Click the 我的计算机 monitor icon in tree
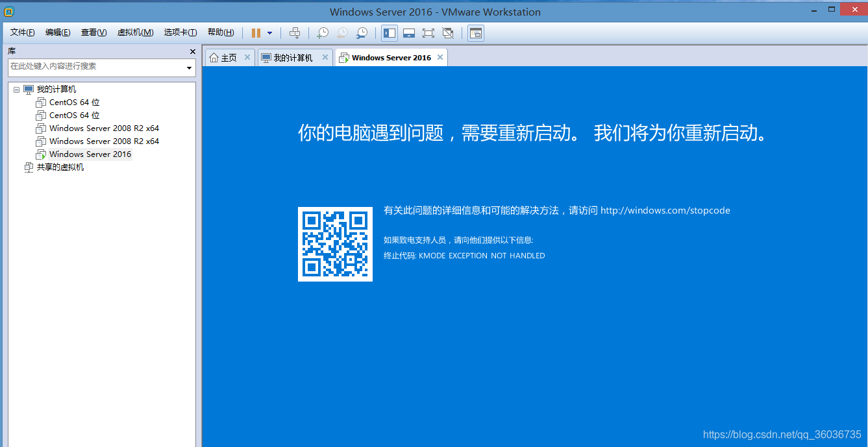This screenshot has height=447, width=868. 29,90
